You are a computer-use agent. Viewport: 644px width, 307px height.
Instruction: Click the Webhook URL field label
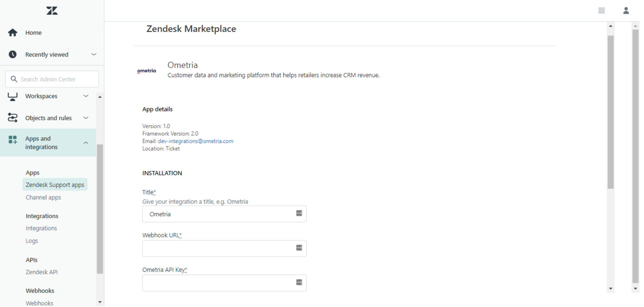coord(162,235)
